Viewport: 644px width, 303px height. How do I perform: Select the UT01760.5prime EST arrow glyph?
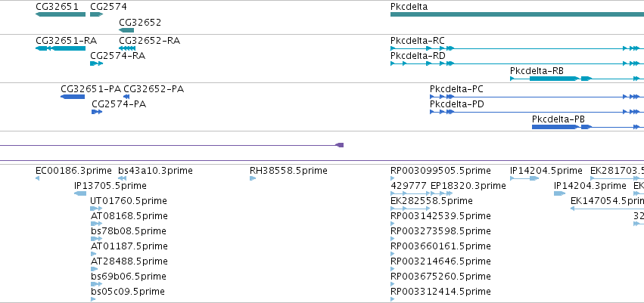tap(96, 209)
